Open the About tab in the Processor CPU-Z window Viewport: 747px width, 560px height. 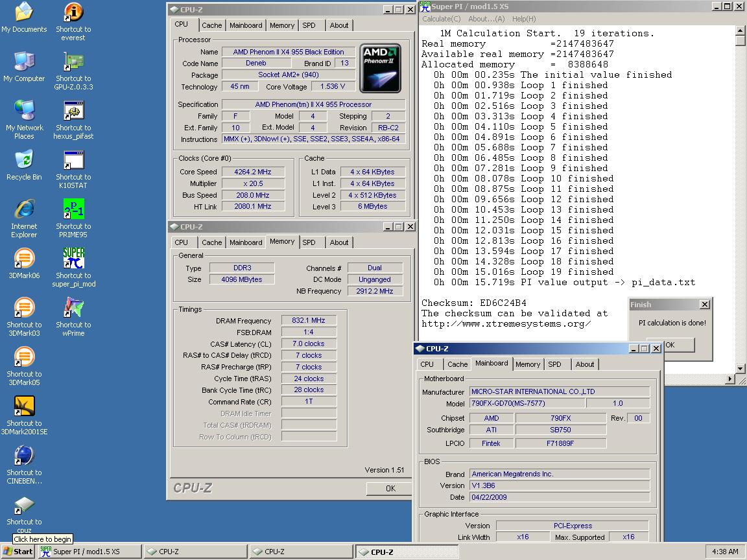pos(338,25)
